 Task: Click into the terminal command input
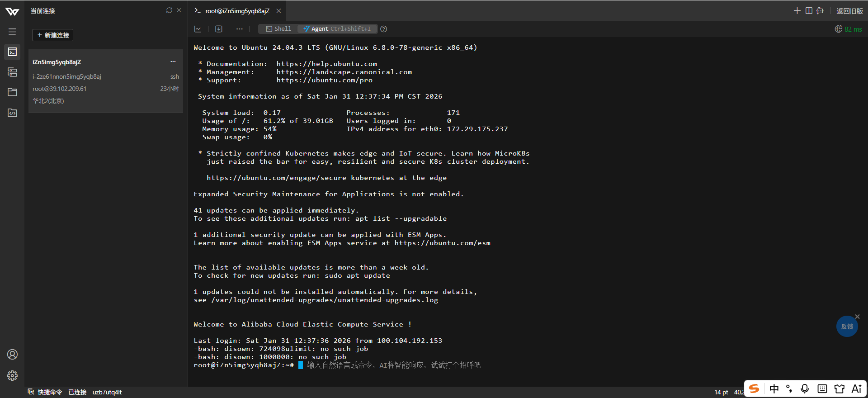point(394,365)
